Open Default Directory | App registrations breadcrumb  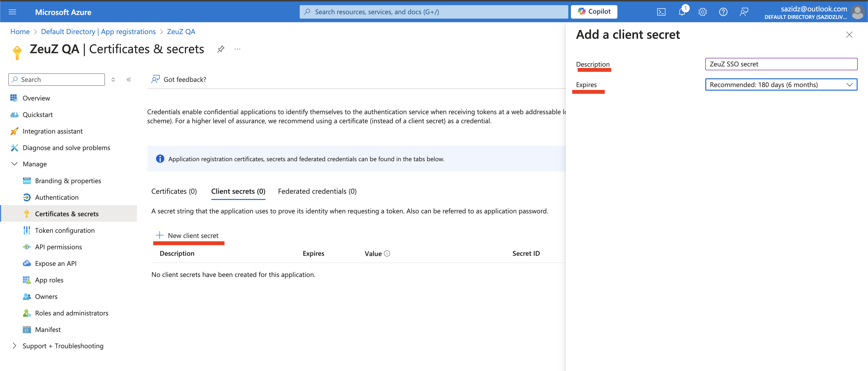[x=98, y=32]
